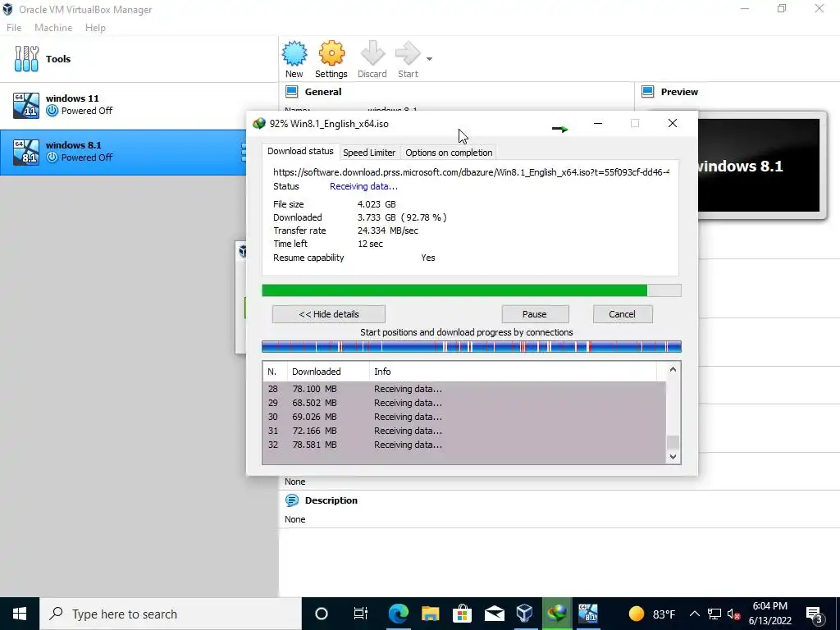The image size is (840, 630).
Task: Click the Receiving data… status text
Action: click(363, 186)
